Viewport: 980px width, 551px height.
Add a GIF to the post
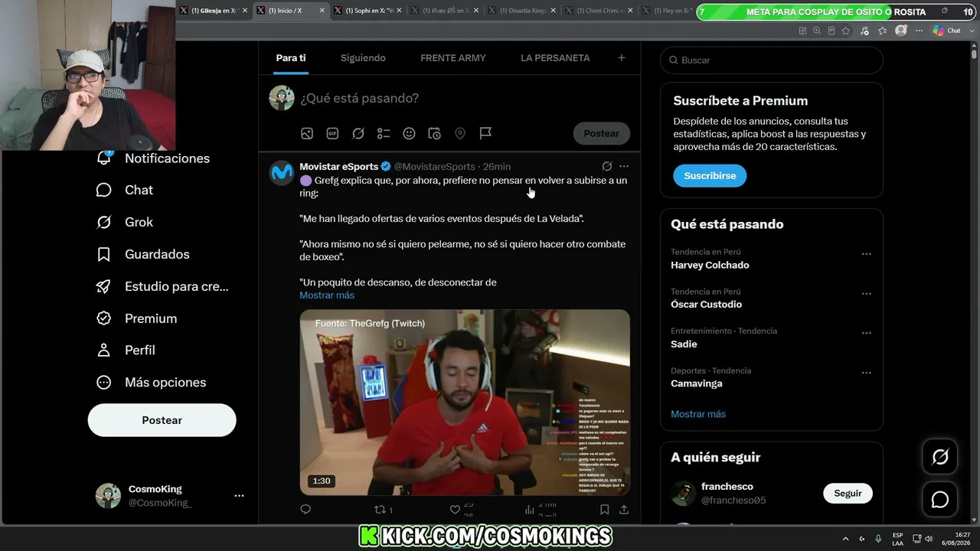(332, 133)
